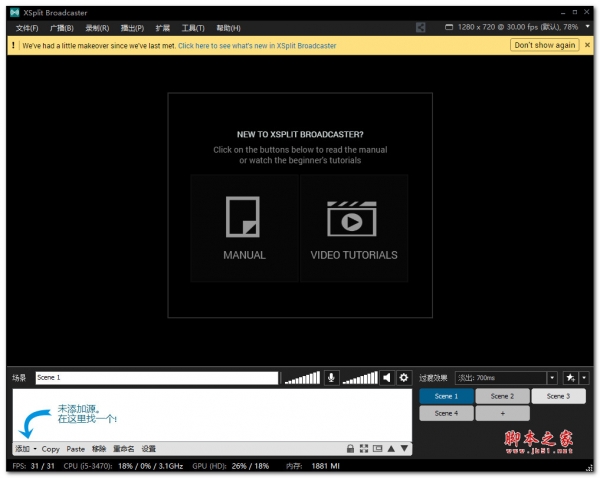Click the source layout icon beside fullscreen
The width and height of the screenshot is (600, 478).
pos(377,449)
